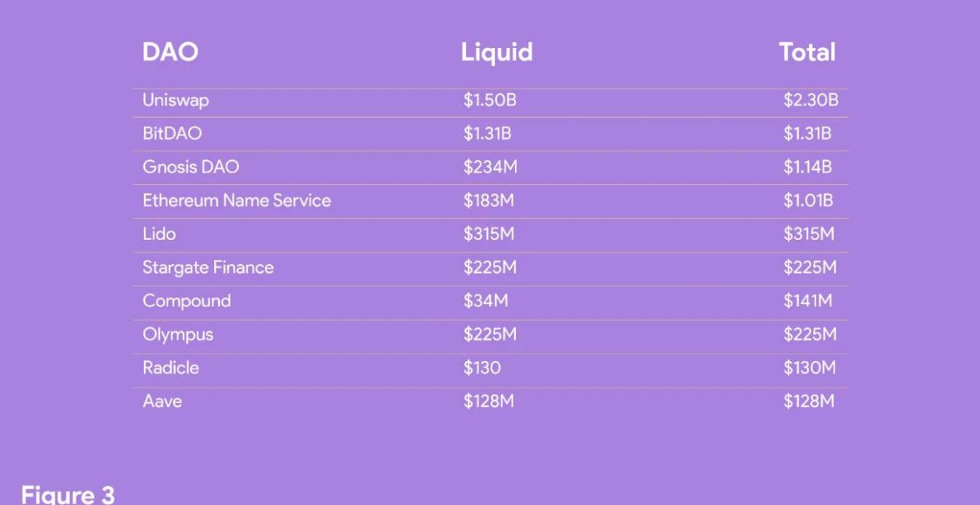Image resolution: width=980 pixels, height=505 pixels.
Task: Select the Gnosis DAO entry
Action: (191, 167)
